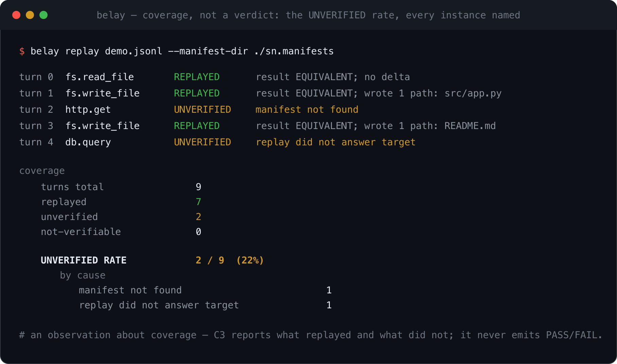Click the 'not-verifiable' label
Viewport: 617px width, 364px height.
pyautogui.click(x=81, y=232)
